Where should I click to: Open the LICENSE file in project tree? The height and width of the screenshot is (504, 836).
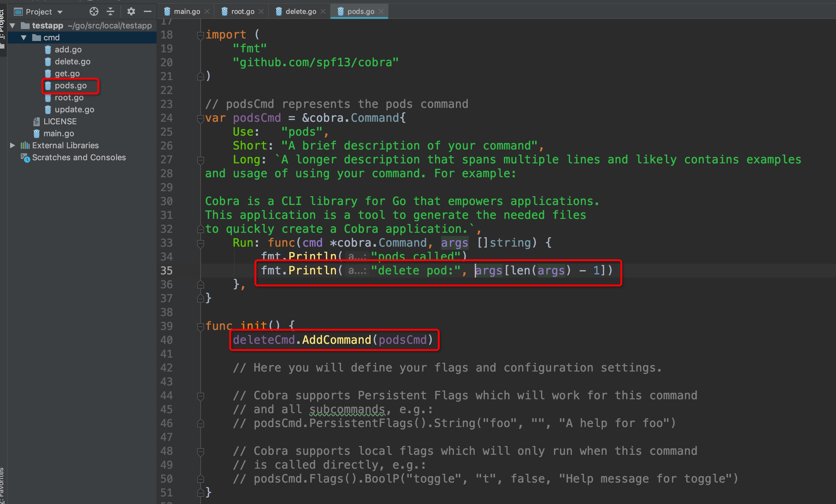[x=60, y=121]
